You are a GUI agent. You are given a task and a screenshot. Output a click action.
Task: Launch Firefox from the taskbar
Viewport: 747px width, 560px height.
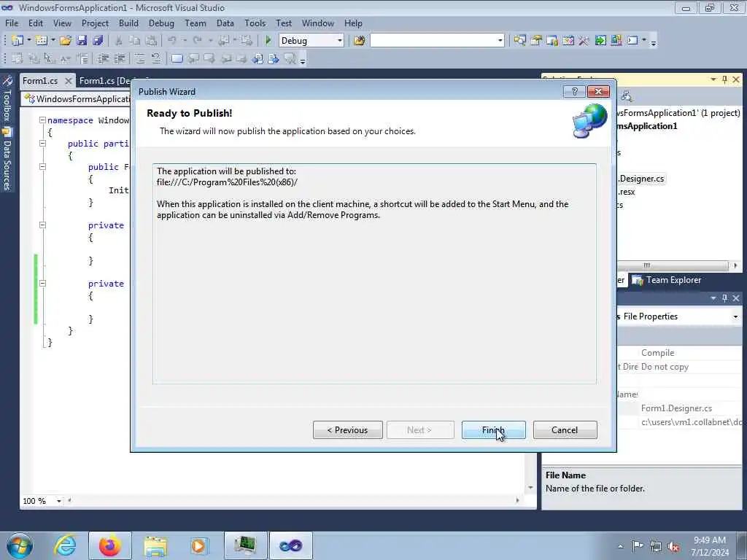tap(109, 545)
